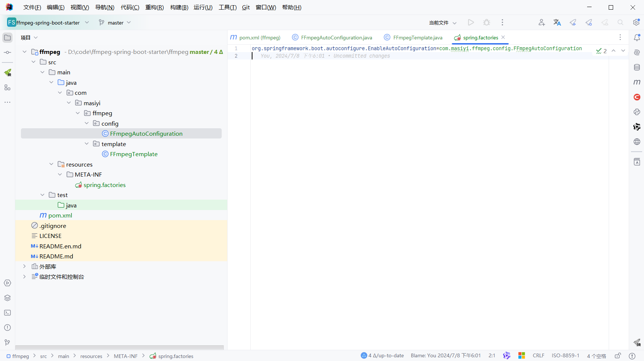The width and height of the screenshot is (644, 361).
Task: Click the Run button in toolbar
Action: tap(471, 22)
